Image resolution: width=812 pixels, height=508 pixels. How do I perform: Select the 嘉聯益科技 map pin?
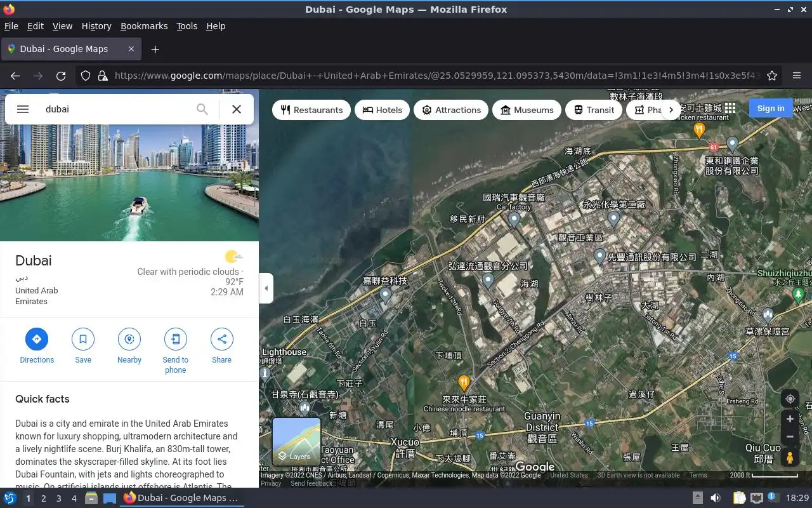click(x=385, y=295)
